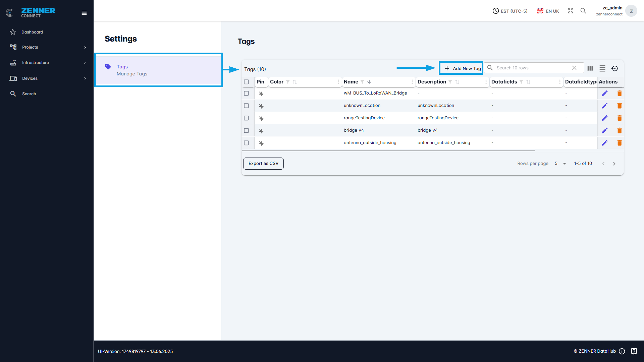Select the pencil icon to edit wM-BUS_To_LoRaWAN_Bridge tag
The width and height of the screenshot is (644, 362).
[605, 93]
